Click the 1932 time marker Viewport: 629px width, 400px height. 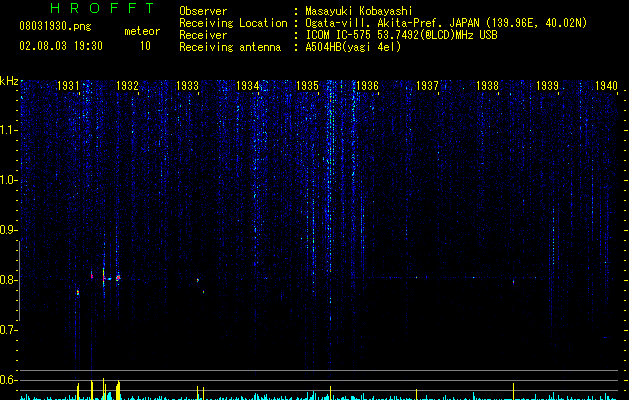pos(128,86)
